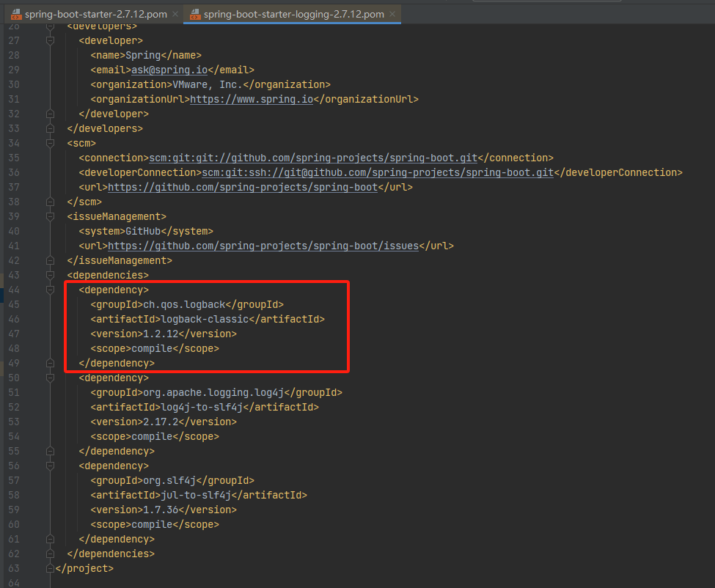Collapse log4j dependency fold at line 50
This screenshot has height=588, width=715.
click(x=50, y=378)
